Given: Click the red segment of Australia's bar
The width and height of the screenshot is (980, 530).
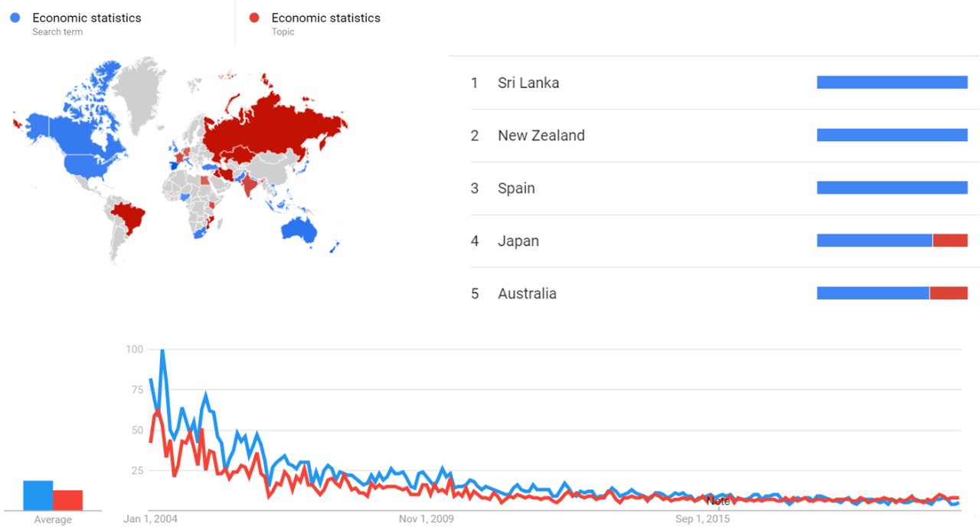Looking at the screenshot, I should 949,293.
